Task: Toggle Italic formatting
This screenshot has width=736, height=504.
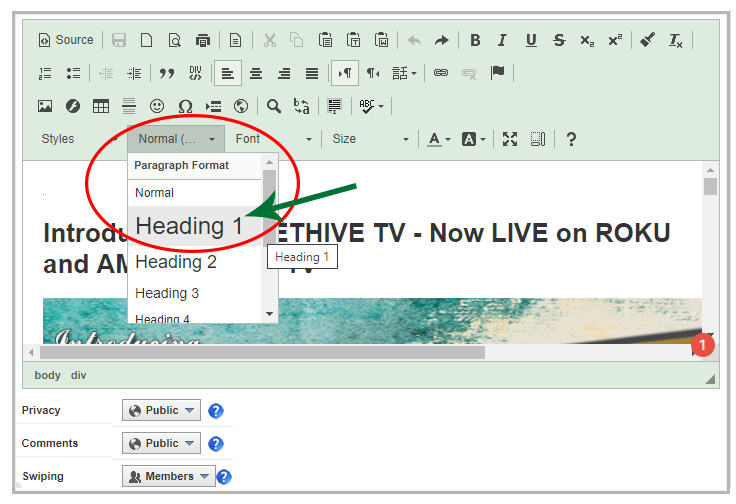Action: (502, 40)
